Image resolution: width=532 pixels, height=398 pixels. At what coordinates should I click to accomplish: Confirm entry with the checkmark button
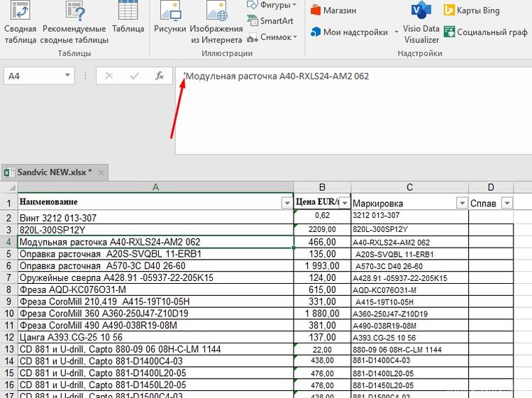tap(135, 76)
